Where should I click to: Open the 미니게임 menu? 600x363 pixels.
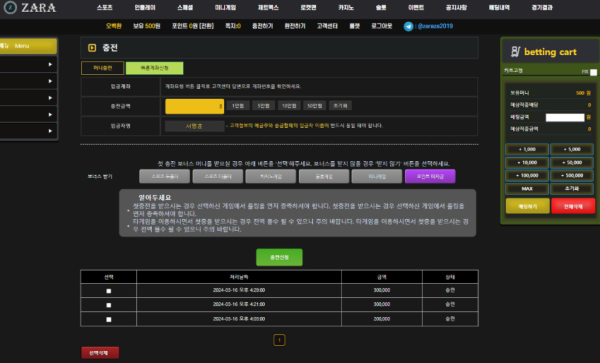[225, 8]
